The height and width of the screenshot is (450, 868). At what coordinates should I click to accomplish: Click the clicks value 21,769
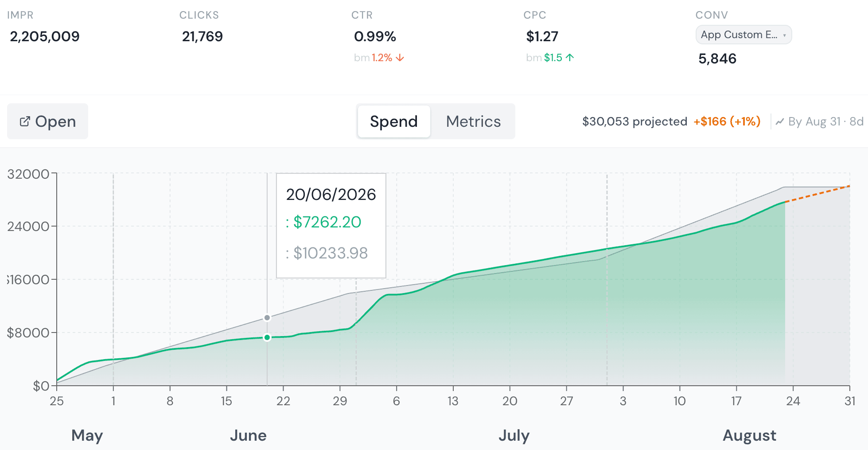click(202, 36)
